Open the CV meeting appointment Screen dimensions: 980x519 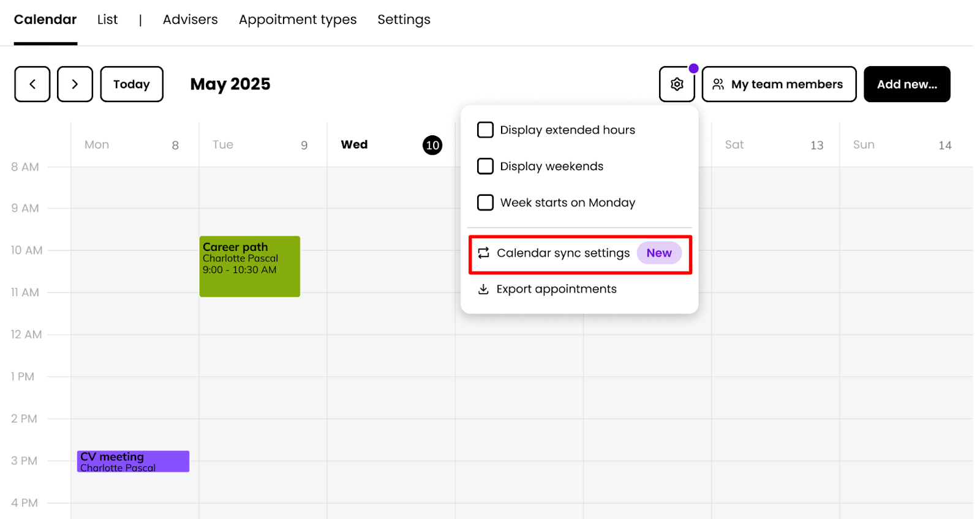[x=133, y=461]
